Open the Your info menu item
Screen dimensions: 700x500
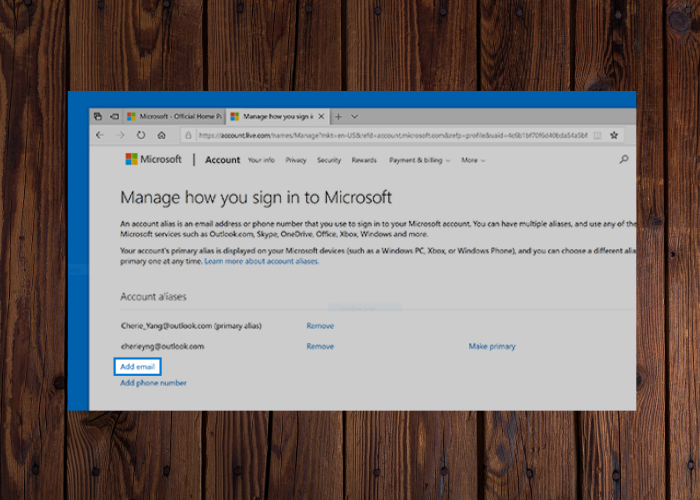(x=261, y=160)
